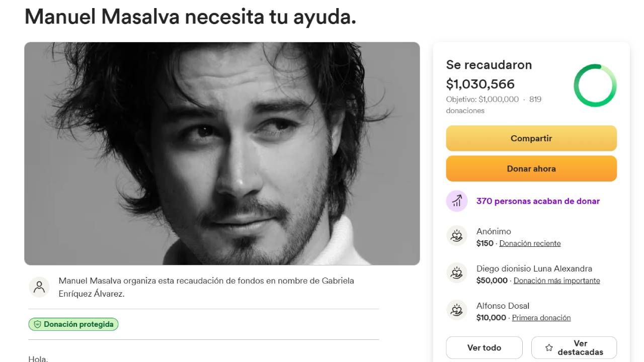Click the heart-hands icon beside Diego dionisio donation
644x362 pixels.
click(x=456, y=273)
